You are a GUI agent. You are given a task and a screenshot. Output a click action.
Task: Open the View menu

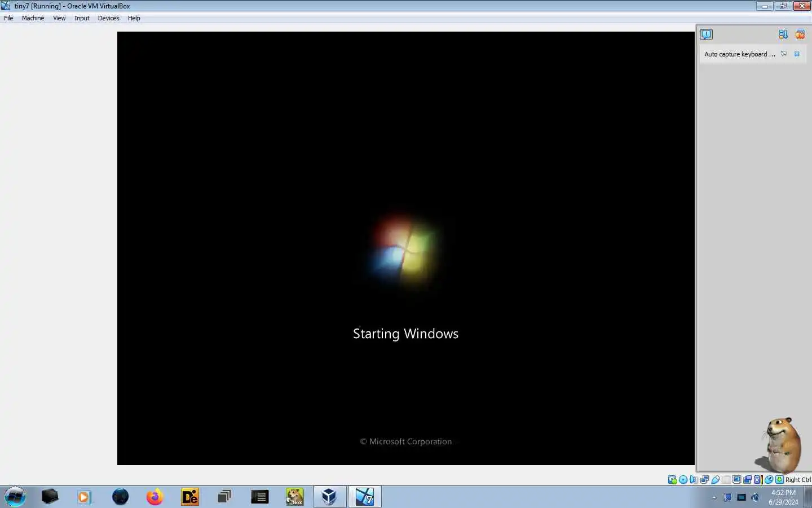[59, 18]
